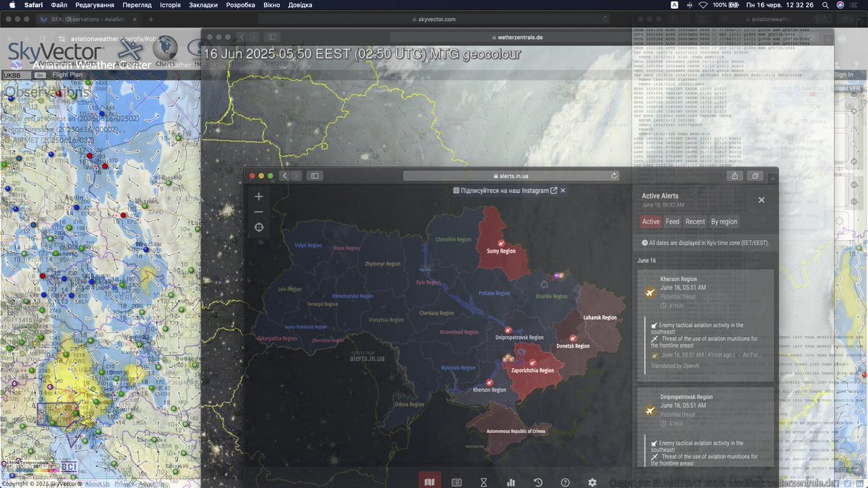
Task: Click the wetterzentrale.de address bar
Action: click(x=516, y=37)
